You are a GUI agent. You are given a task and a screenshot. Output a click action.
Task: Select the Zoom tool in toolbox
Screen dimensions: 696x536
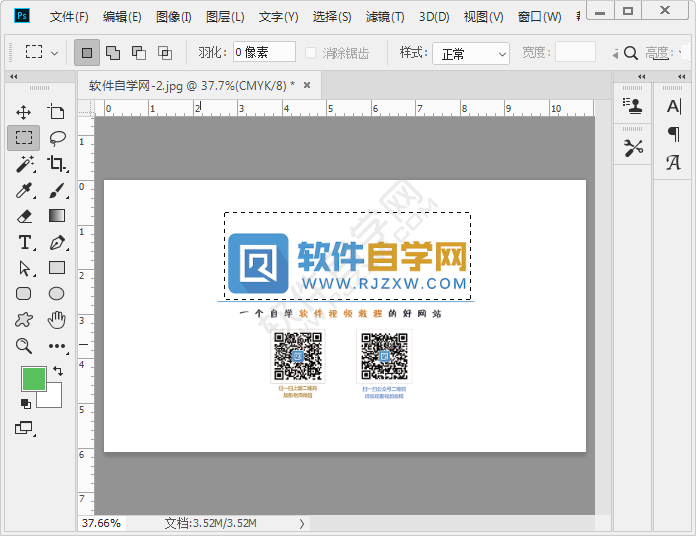pyautogui.click(x=24, y=346)
